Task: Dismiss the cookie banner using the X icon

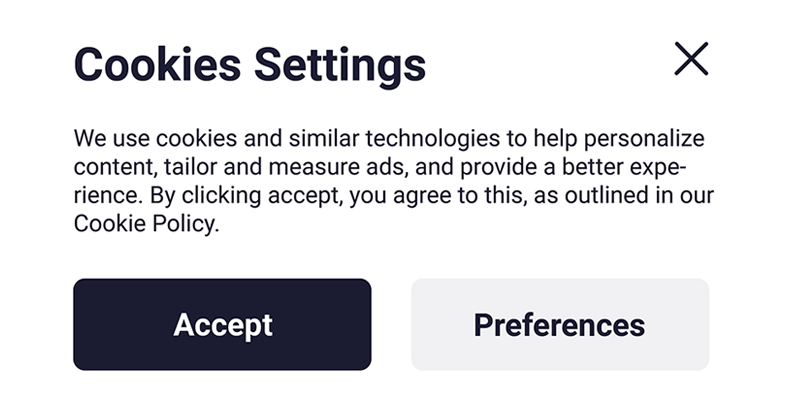Action: [691, 60]
